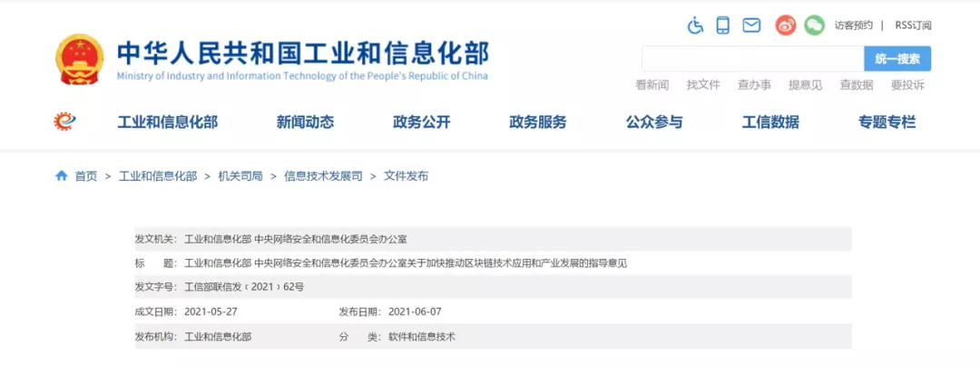Viewport: 980px width, 366px height.
Task: Click the English ministry name subtitle
Action: click(302, 76)
